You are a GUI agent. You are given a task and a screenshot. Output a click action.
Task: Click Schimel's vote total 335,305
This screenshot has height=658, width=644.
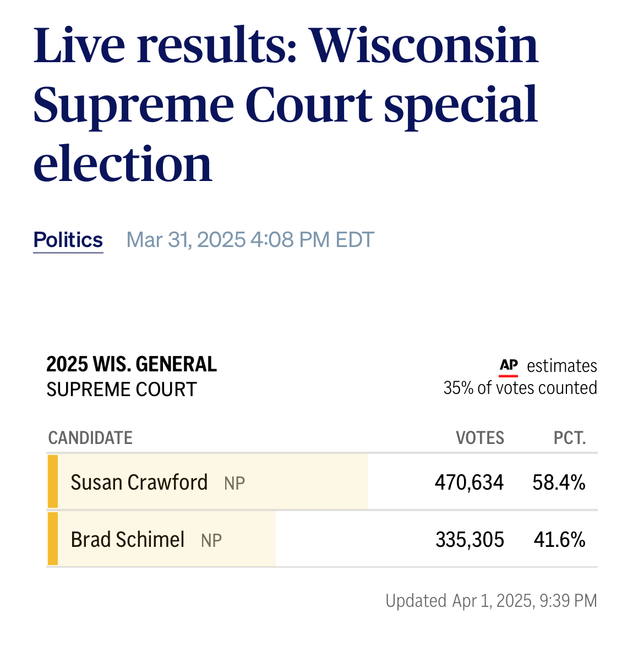(x=470, y=540)
